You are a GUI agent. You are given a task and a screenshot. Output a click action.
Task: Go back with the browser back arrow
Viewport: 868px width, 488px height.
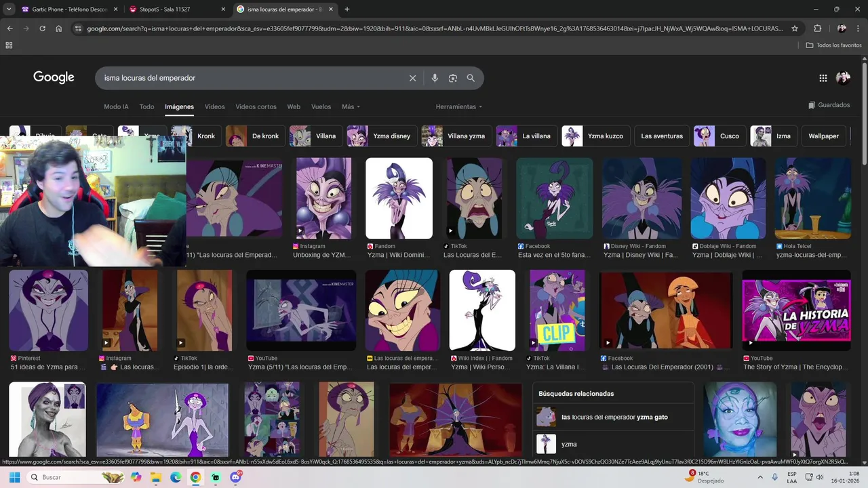[x=9, y=28]
